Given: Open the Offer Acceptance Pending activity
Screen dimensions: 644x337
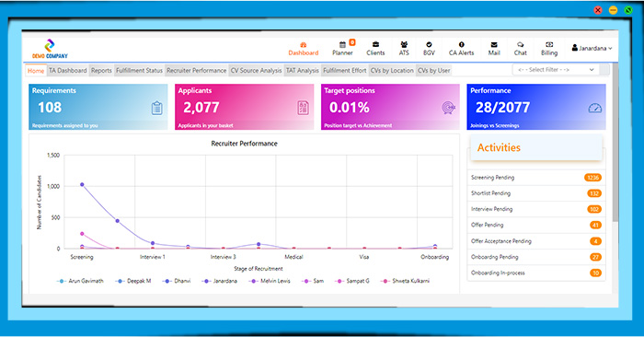Looking at the screenshot, I should coord(536,241).
